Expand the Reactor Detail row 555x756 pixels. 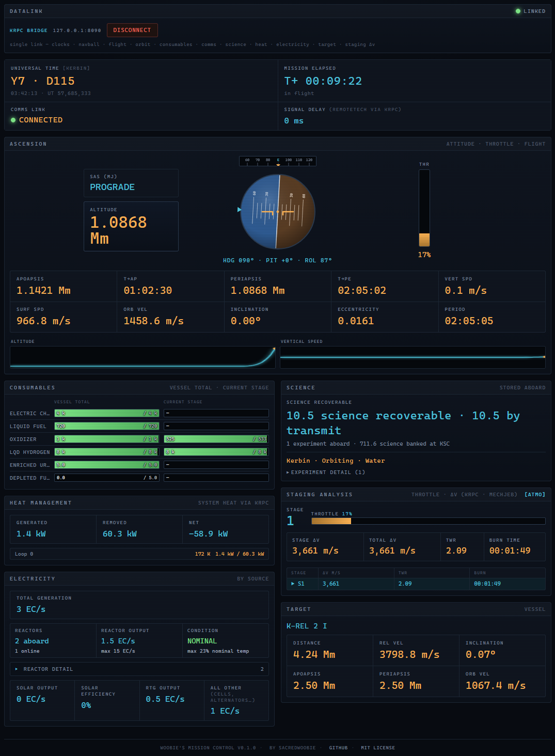(139, 669)
